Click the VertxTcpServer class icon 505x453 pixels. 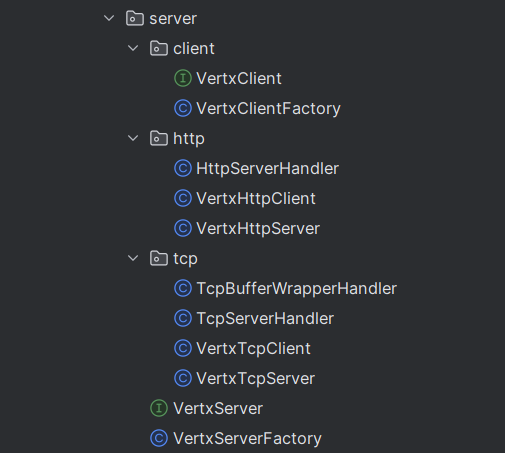(183, 378)
